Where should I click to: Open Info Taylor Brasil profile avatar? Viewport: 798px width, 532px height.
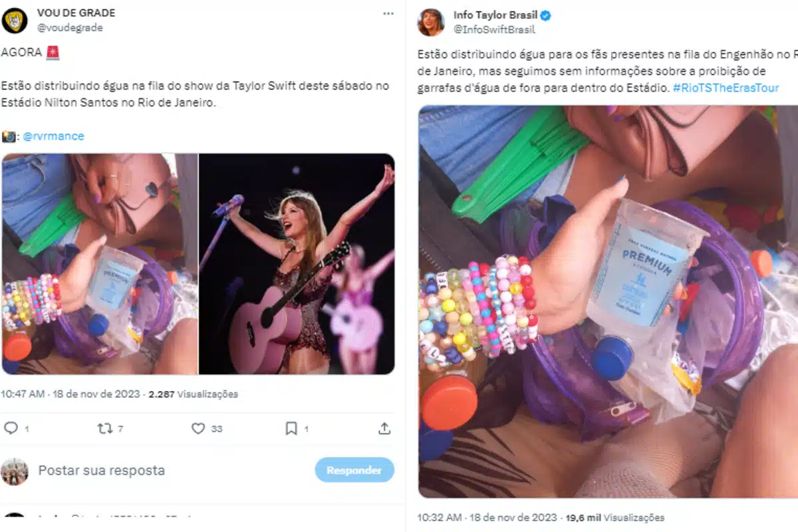click(431, 22)
